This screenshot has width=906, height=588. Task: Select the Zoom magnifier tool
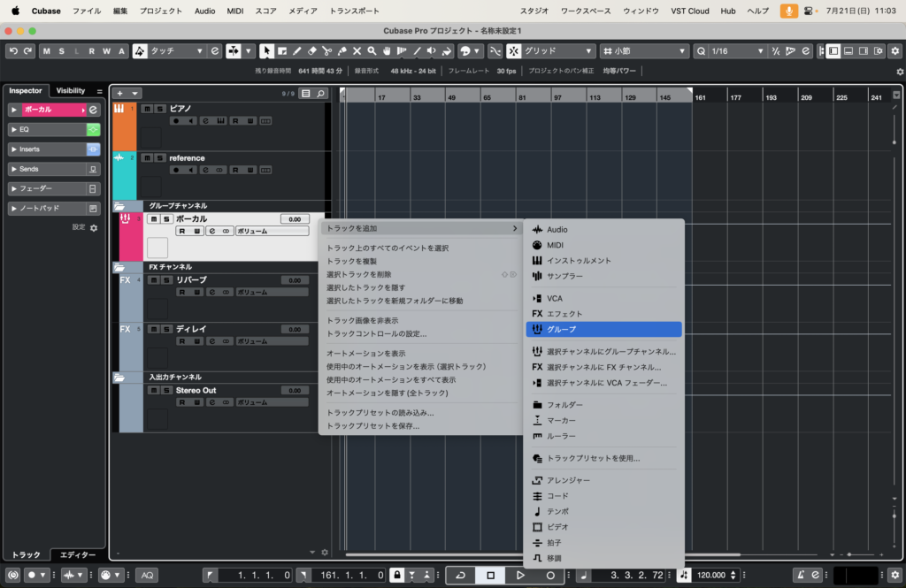tap(372, 51)
